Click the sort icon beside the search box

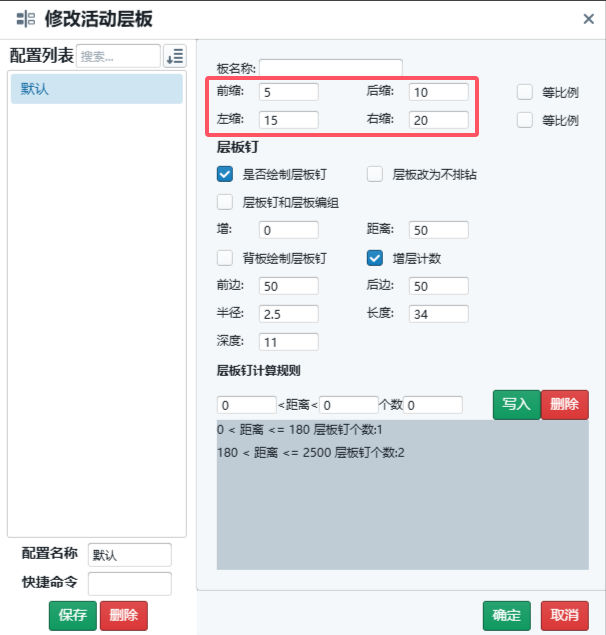(x=175, y=57)
